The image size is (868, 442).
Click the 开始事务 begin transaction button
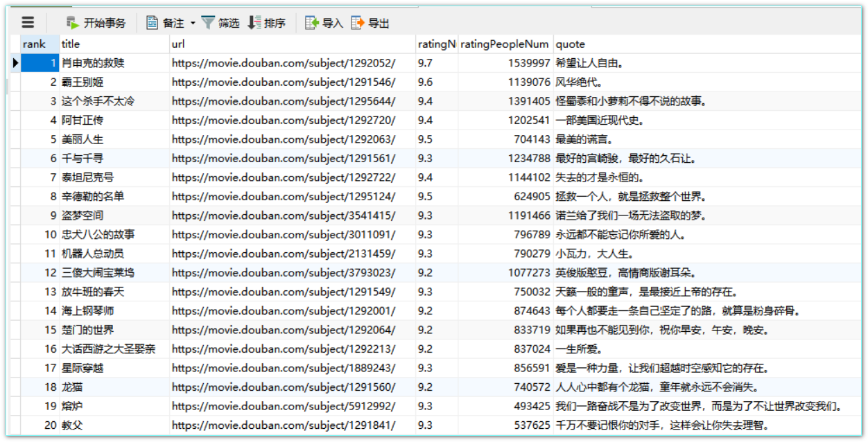point(96,23)
